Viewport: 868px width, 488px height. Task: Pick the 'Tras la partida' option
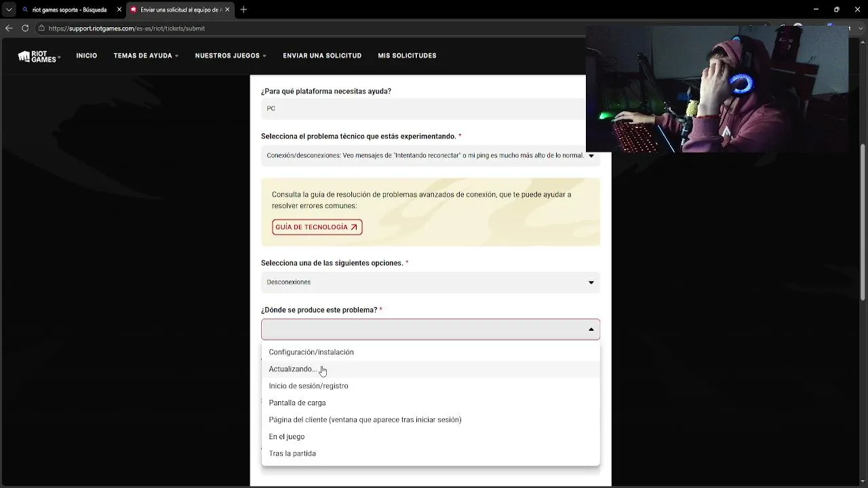coord(431,453)
